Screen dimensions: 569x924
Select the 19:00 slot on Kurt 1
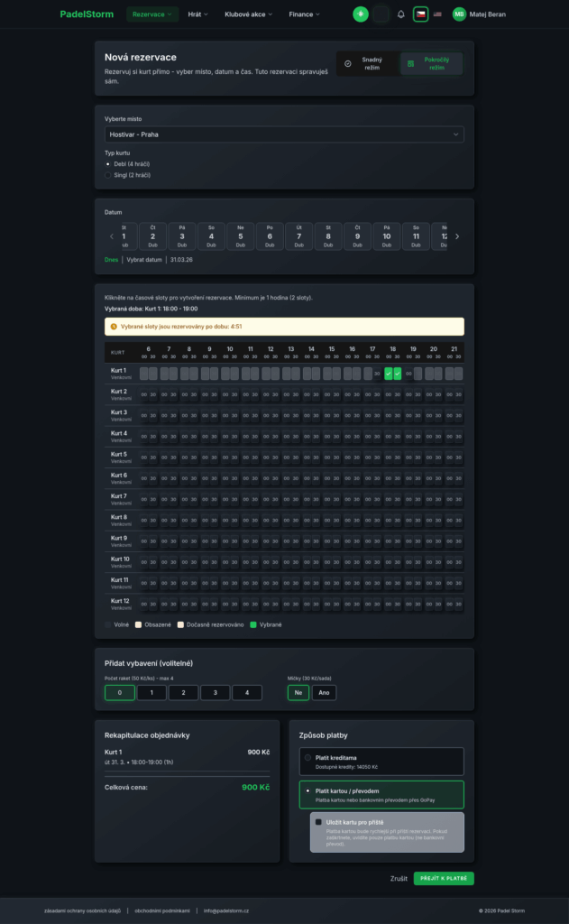pyautogui.click(x=408, y=374)
